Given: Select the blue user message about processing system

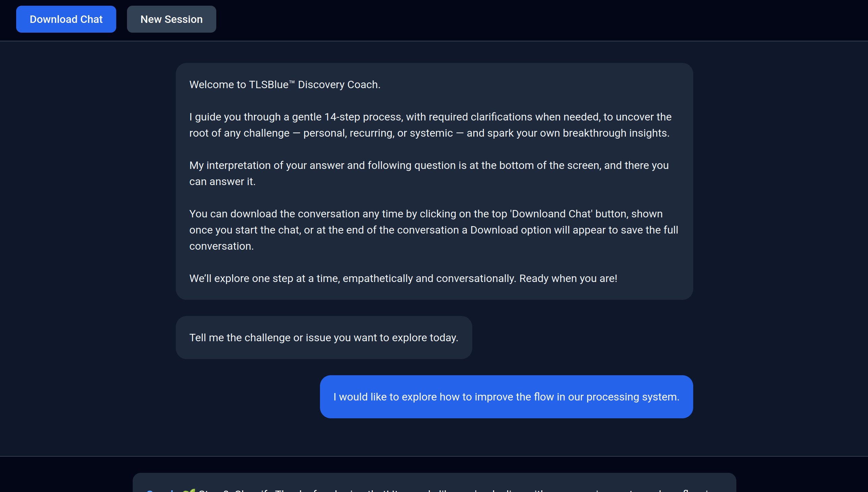Looking at the screenshot, I should click(506, 397).
